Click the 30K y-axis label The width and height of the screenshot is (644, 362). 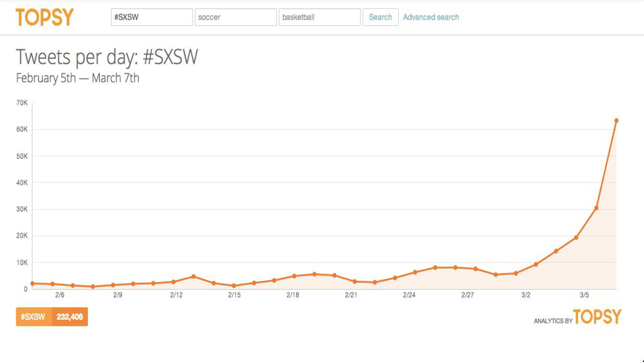pos(22,209)
